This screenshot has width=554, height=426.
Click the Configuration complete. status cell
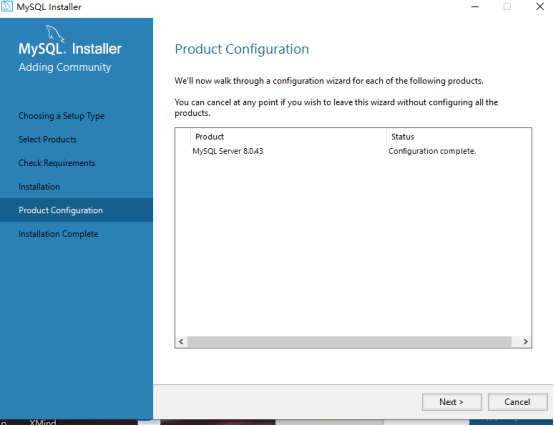[432, 151]
